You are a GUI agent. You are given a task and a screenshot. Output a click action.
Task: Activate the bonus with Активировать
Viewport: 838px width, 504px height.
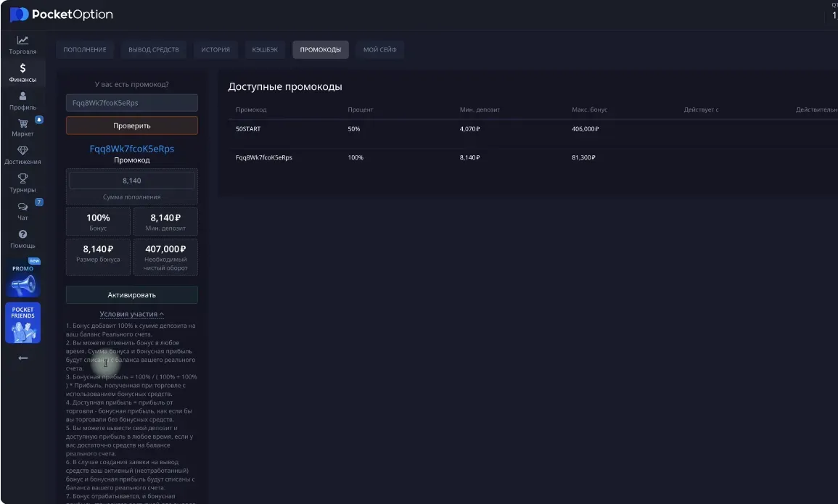coord(131,294)
